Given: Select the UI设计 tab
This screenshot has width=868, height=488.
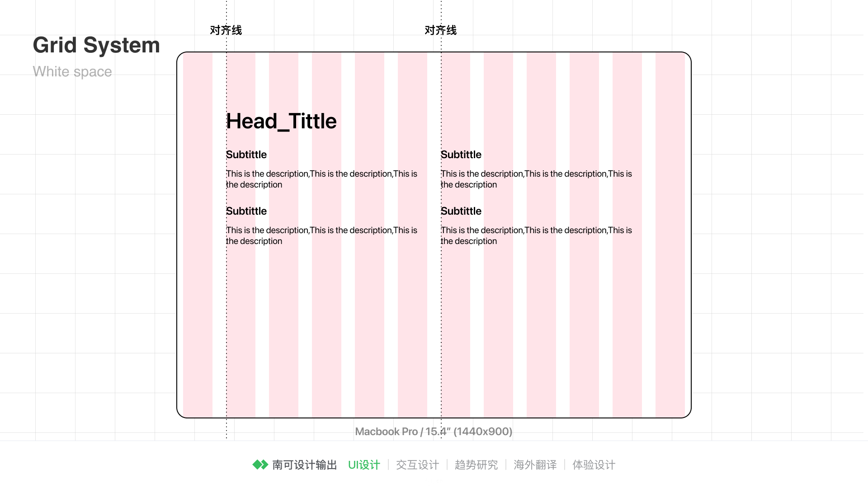Looking at the screenshot, I should [x=364, y=465].
